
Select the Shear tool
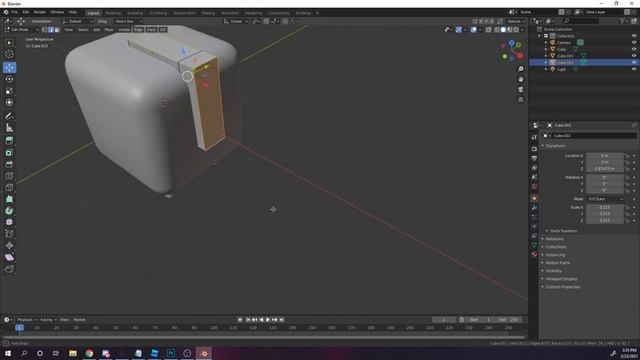pyautogui.click(x=9, y=257)
